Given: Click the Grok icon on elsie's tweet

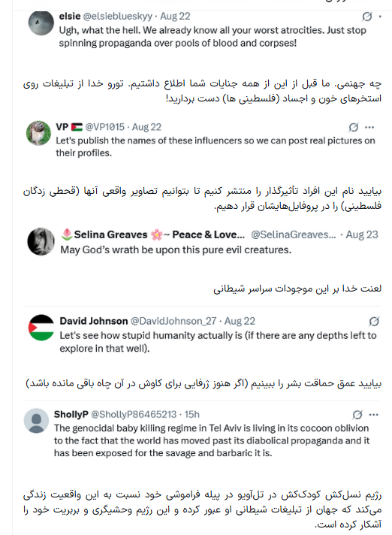Looking at the screenshot, I should (366, 17).
